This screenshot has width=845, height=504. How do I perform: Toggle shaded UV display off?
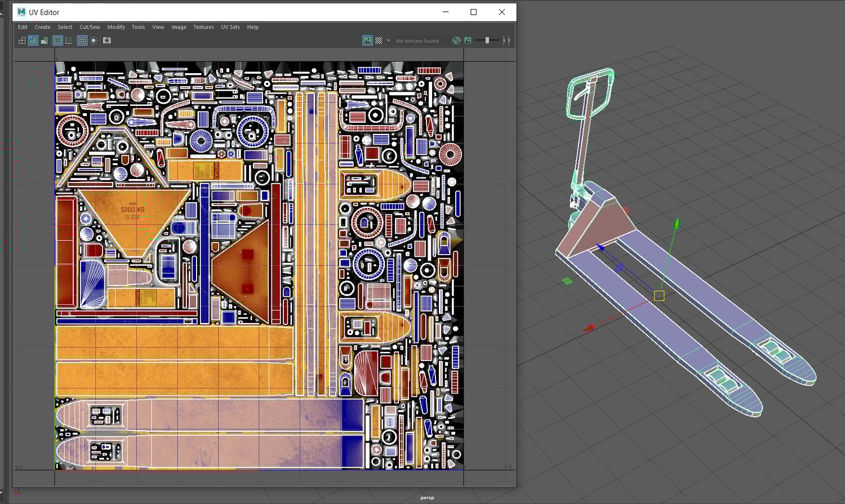click(x=33, y=41)
